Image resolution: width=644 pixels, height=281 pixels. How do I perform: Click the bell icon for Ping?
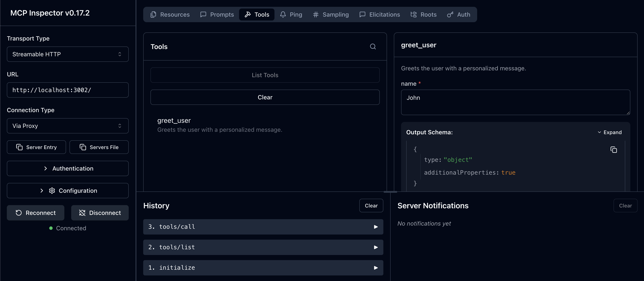283,14
